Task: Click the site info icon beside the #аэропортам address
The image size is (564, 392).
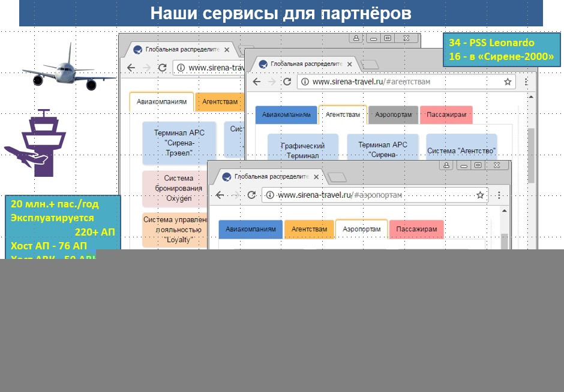Action: pos(270,195)
